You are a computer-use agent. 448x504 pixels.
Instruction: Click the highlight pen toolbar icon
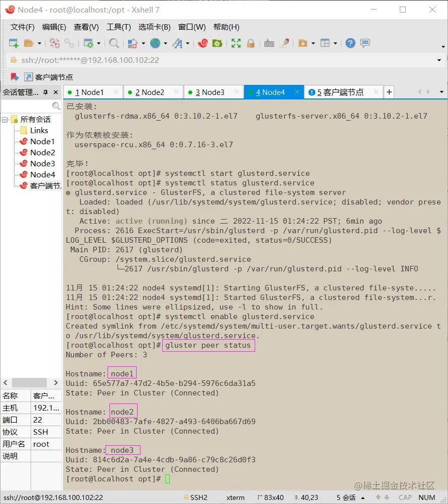tap(284, 43)
